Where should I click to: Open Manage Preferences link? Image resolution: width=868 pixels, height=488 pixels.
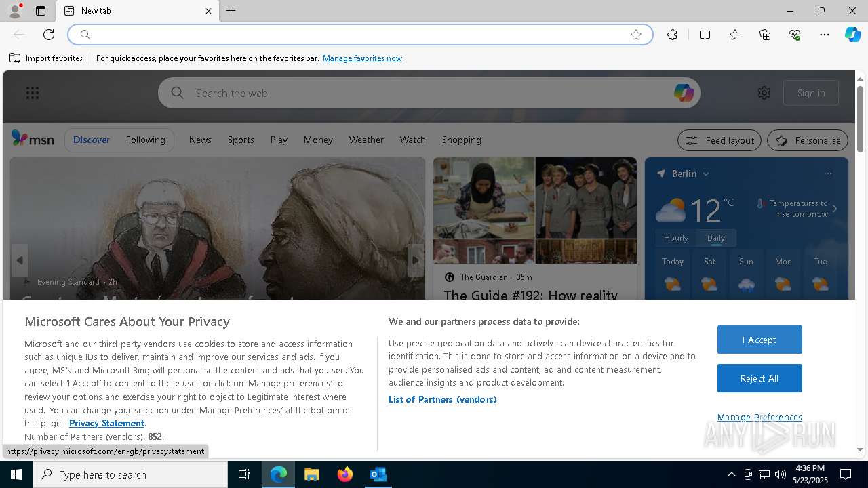[x=759, y=417]
